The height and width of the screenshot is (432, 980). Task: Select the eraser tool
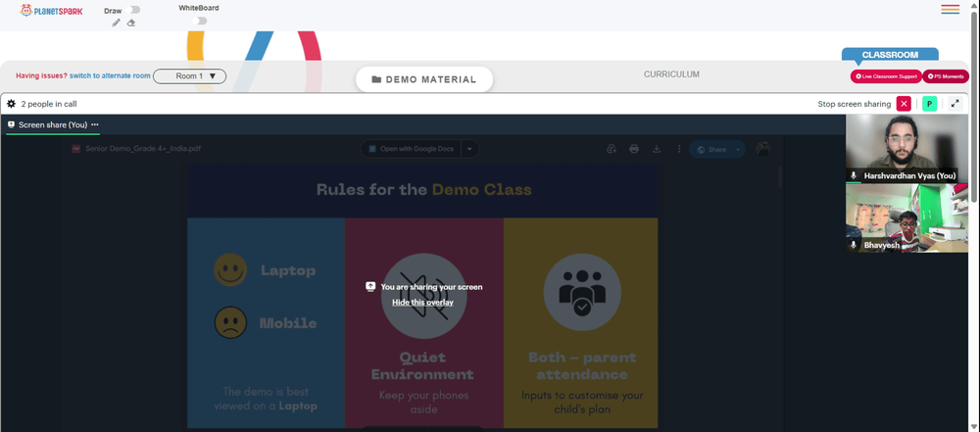click(x=131, y=23)
